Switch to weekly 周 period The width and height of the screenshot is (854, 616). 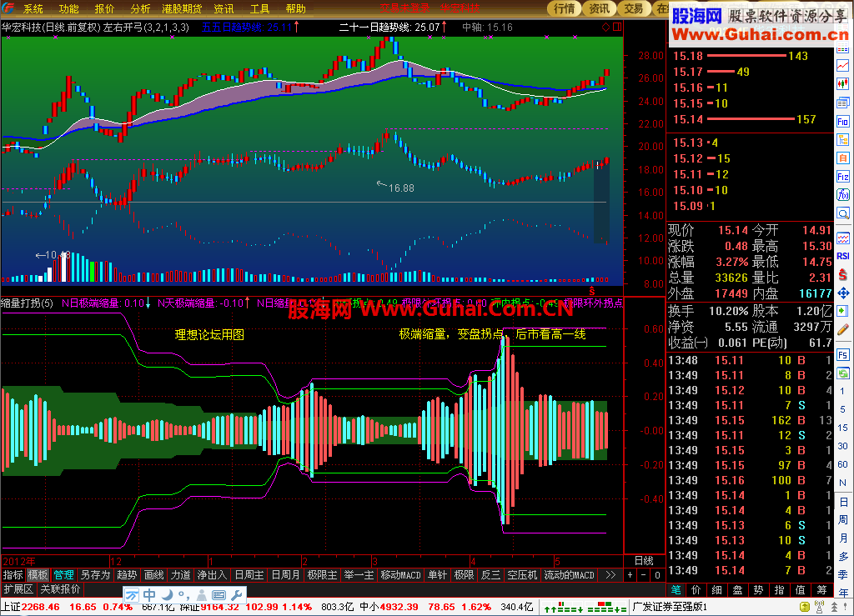tap(843, 520)
